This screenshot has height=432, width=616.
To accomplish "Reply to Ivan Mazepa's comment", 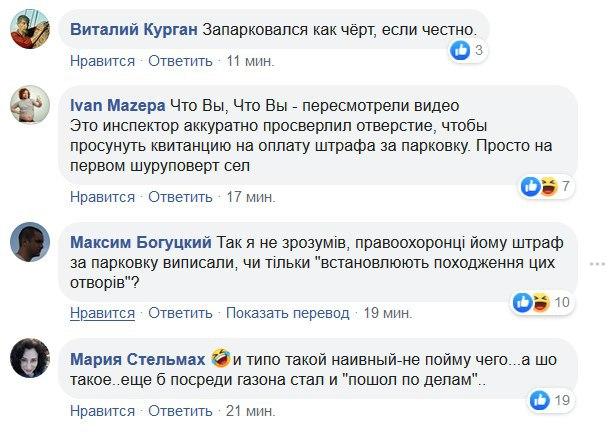I will [x=181, y=197].
